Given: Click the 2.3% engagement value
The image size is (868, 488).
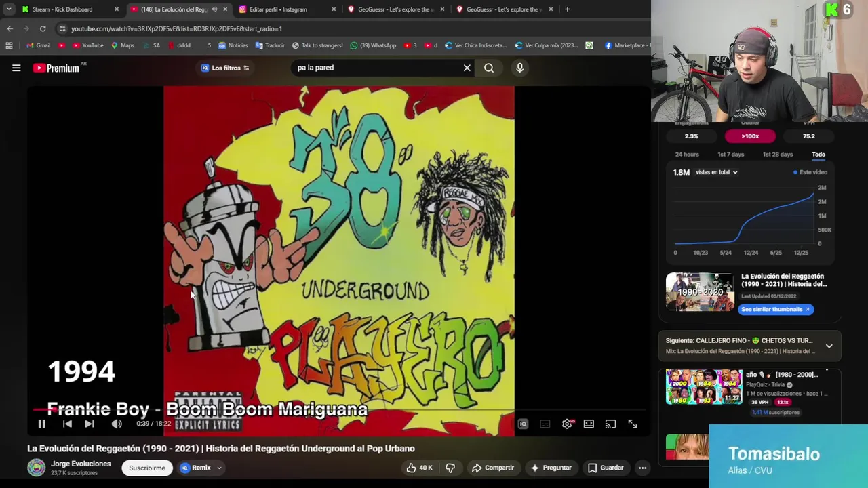Looking at the screenshot, I should [x=691, y=136].
